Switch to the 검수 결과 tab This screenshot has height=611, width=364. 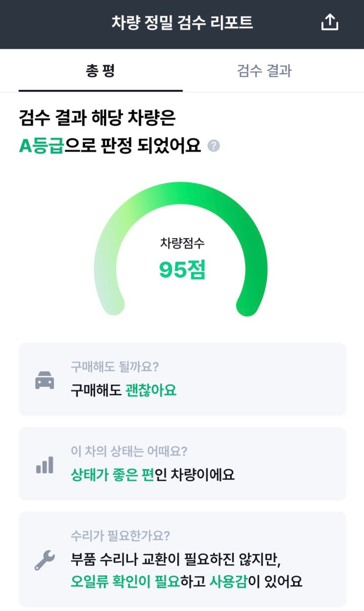click(x=264, y=71)
